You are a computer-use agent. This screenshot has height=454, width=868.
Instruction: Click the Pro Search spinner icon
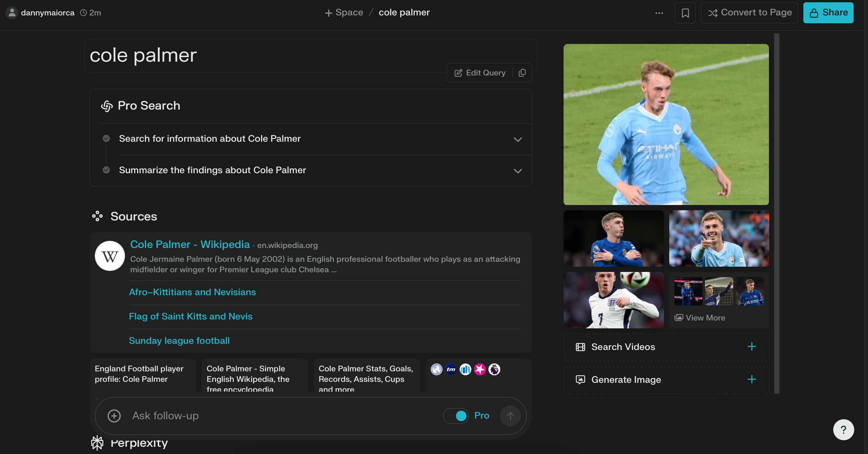tap(107, 106)
